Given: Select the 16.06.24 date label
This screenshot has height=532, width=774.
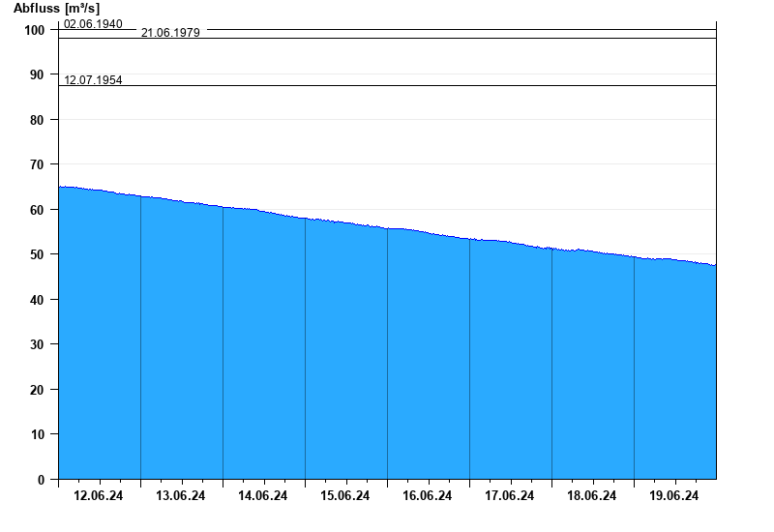Looking at the screenshot, I should point(427,495).
